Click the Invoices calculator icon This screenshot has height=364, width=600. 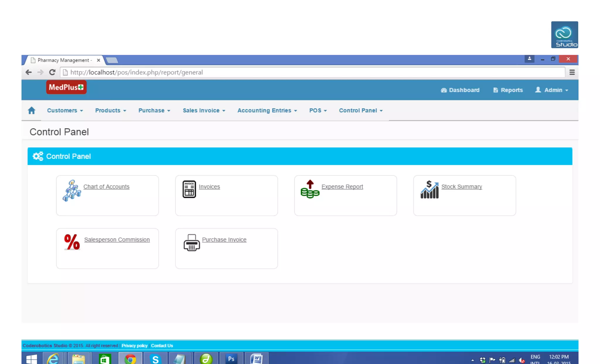(x=189, y=189)
